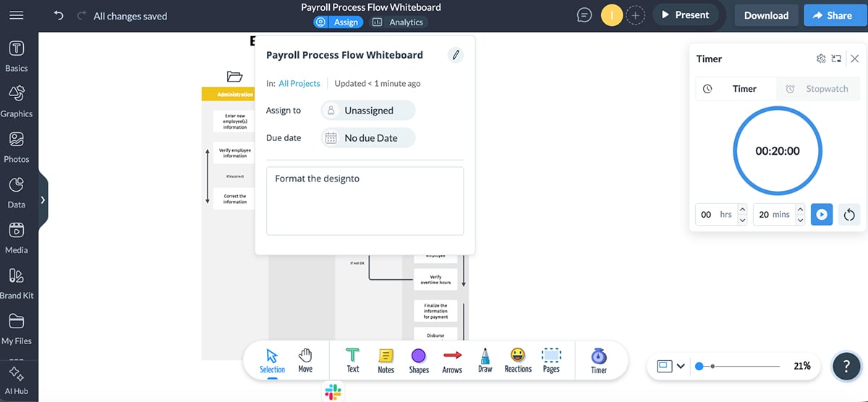
Task: Click the hours input field
Action: [x=715, y=215]
